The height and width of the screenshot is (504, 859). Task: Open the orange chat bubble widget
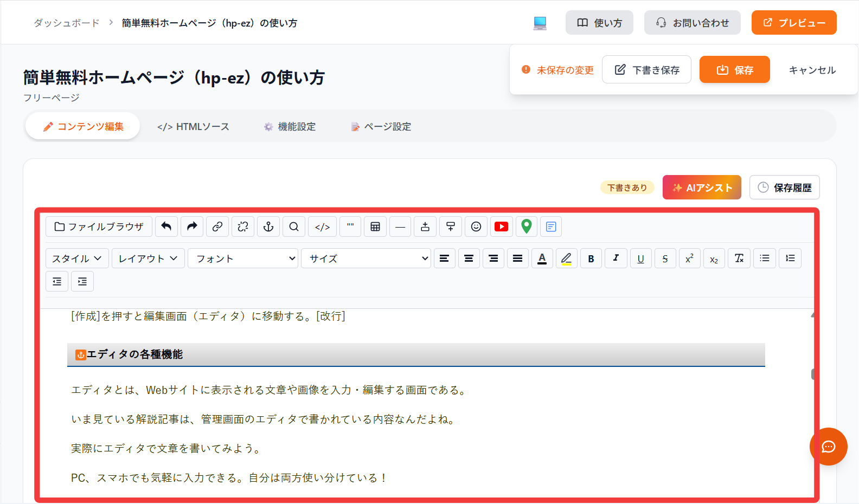coord(829,447)
